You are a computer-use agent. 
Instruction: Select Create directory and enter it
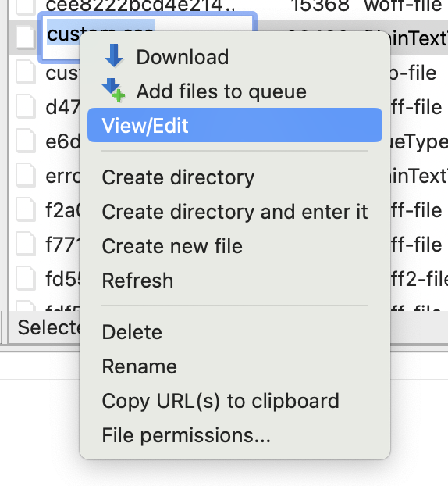235,212
